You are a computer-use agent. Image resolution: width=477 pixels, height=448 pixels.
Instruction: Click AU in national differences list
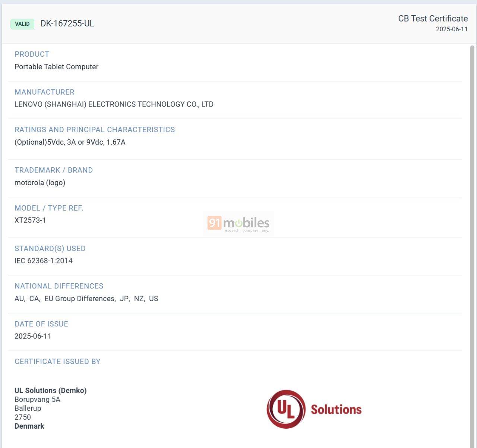click(19, 299)
